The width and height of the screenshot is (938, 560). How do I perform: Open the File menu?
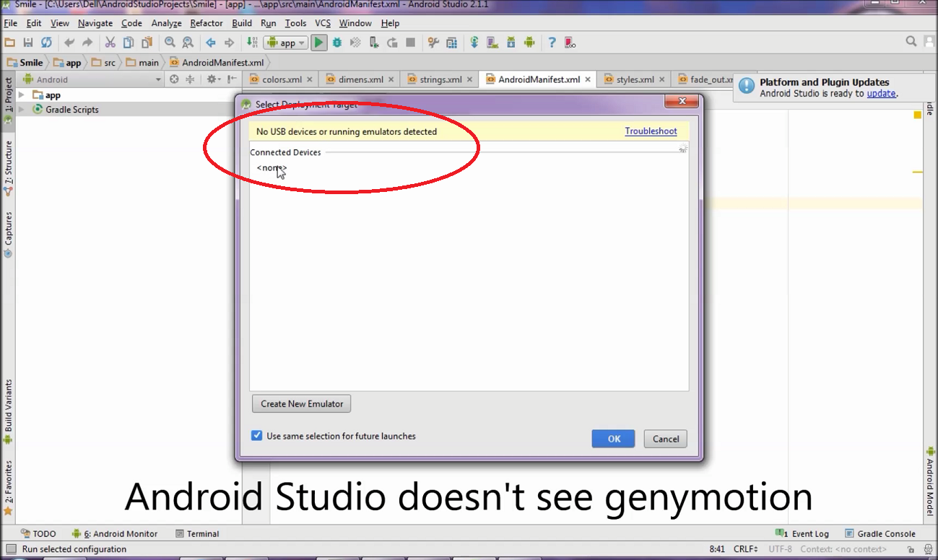tap(10, 23)
